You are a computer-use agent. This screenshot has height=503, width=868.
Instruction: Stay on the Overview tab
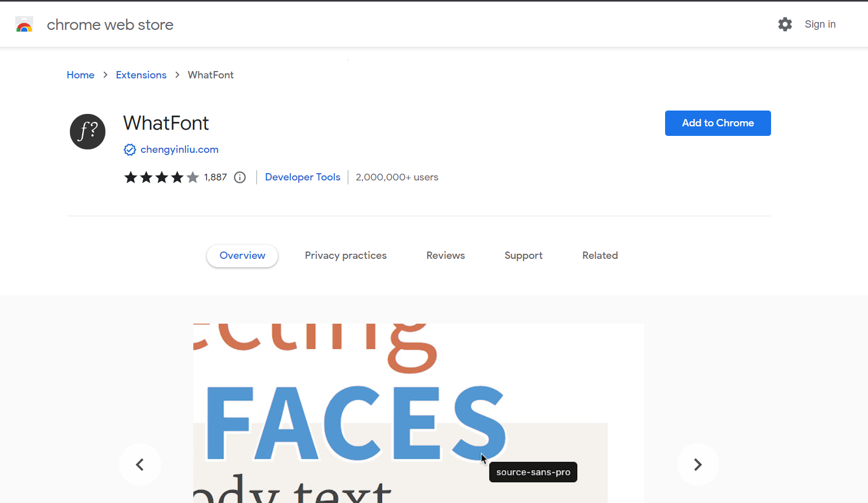click(242, 255)
